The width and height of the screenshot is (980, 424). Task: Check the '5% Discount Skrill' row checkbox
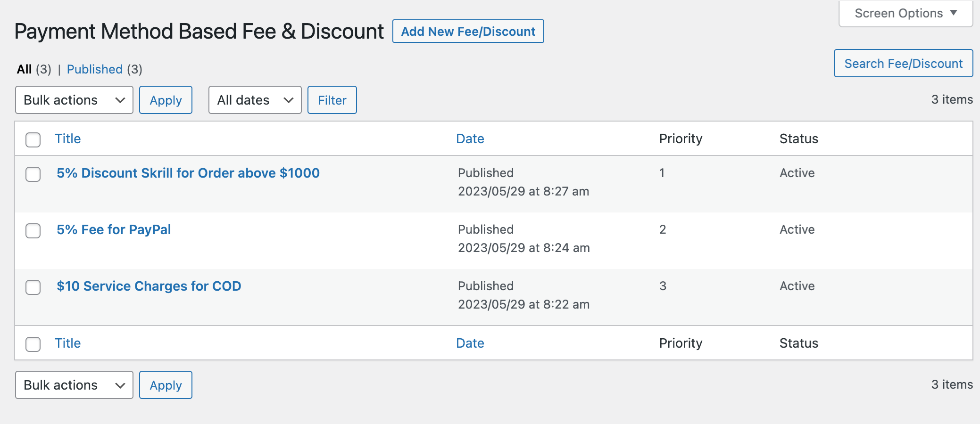pos(33,175)
